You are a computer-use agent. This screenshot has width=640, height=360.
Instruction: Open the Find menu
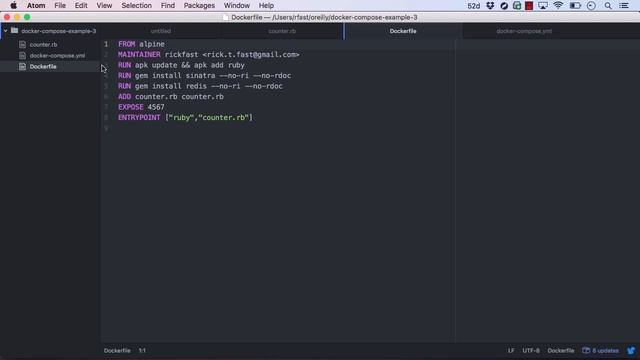[168, 6]
